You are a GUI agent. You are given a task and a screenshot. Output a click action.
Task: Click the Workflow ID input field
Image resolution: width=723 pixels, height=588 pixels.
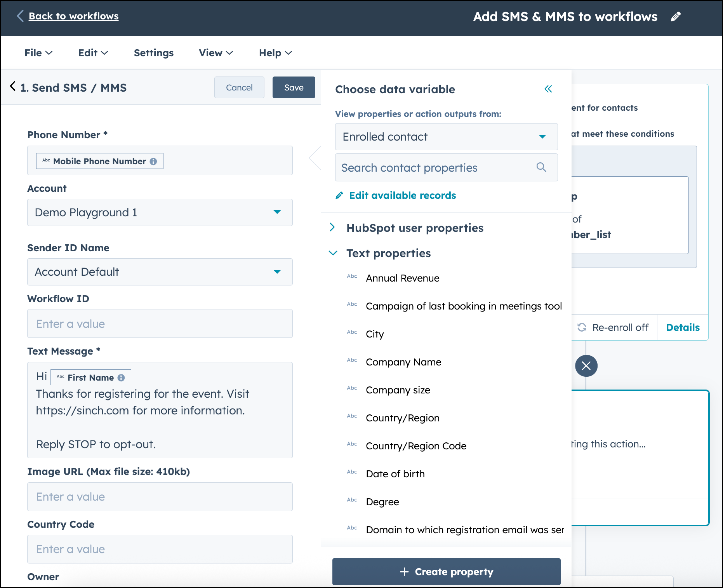coord(159,324)
